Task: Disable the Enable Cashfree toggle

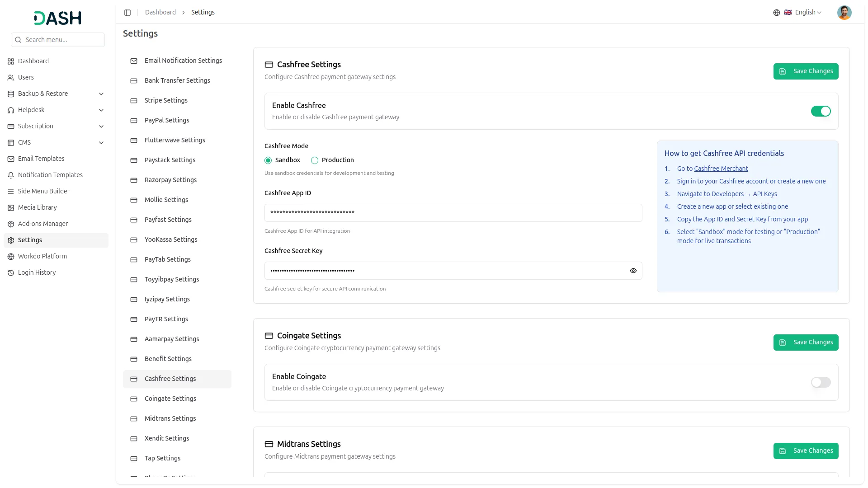Action: click(821, 111)
